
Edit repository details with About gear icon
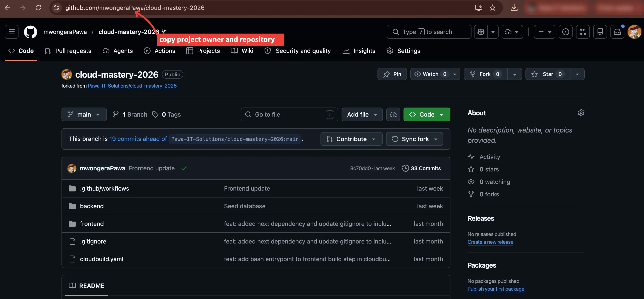581,113
